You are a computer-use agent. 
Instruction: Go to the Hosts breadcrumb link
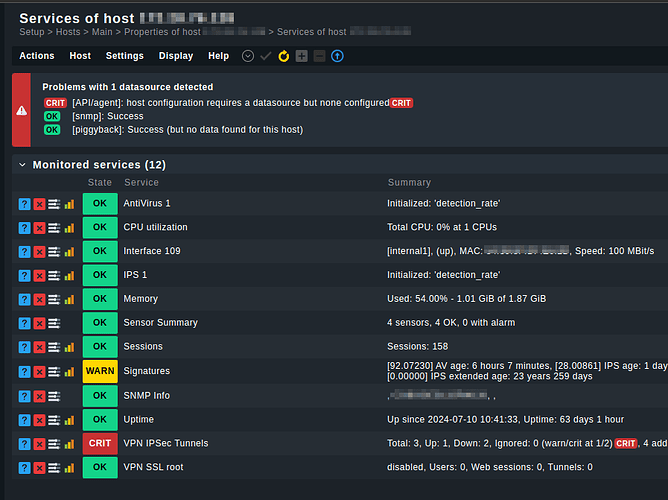pyautogui.click(x=68, y=33)
